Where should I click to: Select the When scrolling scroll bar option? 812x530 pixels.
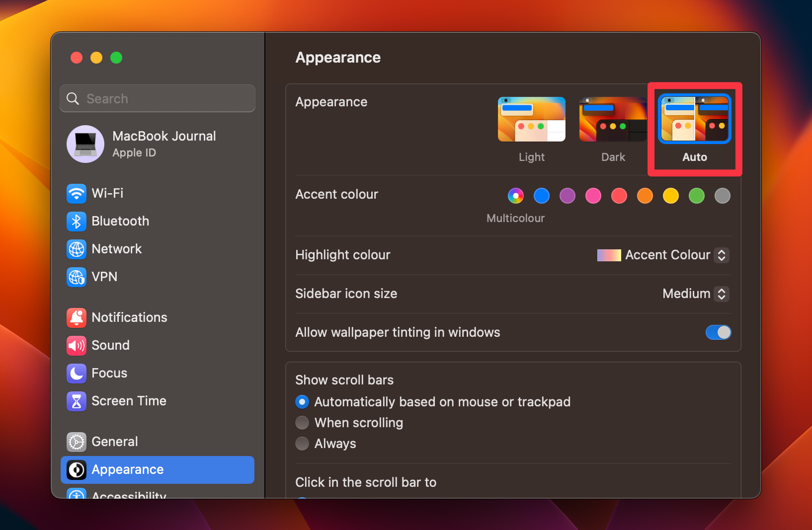point(302,423)
